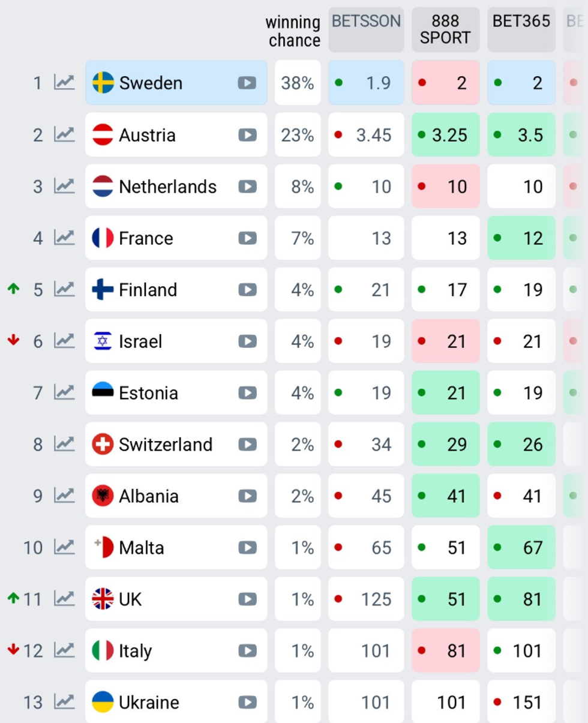Open UK's odds trend graph
Screen dimensions: 588x723
(64, 599)
